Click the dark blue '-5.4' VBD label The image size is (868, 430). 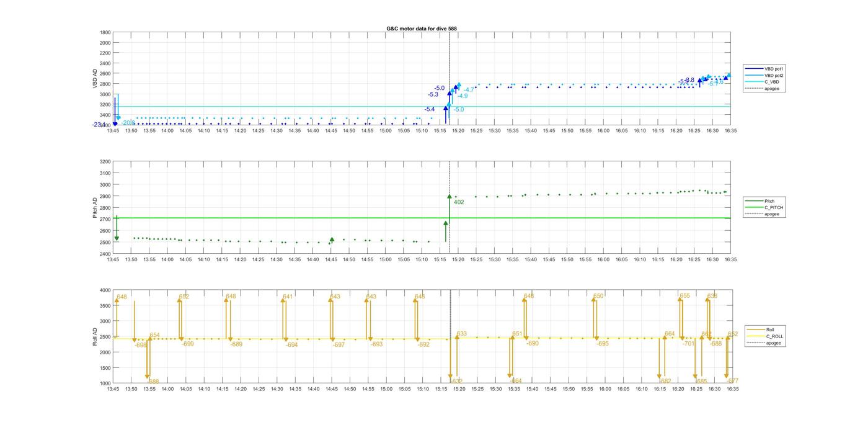point(429,109)
